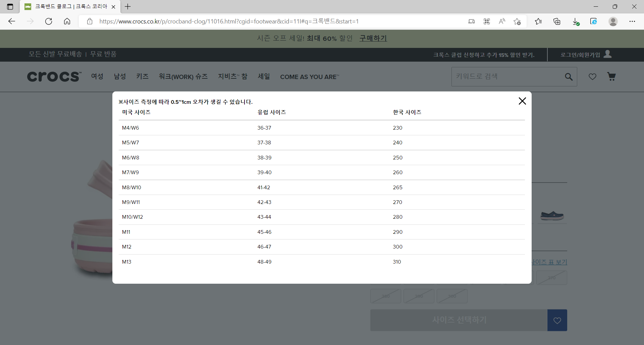Image resolution: width=644 pixels, height=345 pixels.
Task: Click the 45-46 Europe size cell
Action: pyautogui.click(x=264, y=232)
